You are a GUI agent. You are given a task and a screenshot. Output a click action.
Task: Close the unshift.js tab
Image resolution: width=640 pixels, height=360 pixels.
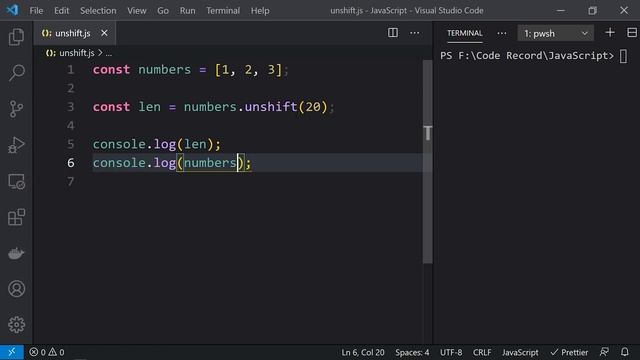pos(104,33)
